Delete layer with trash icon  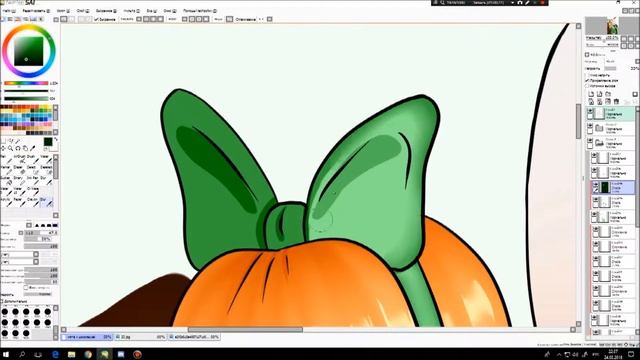(x=616, y=101)
